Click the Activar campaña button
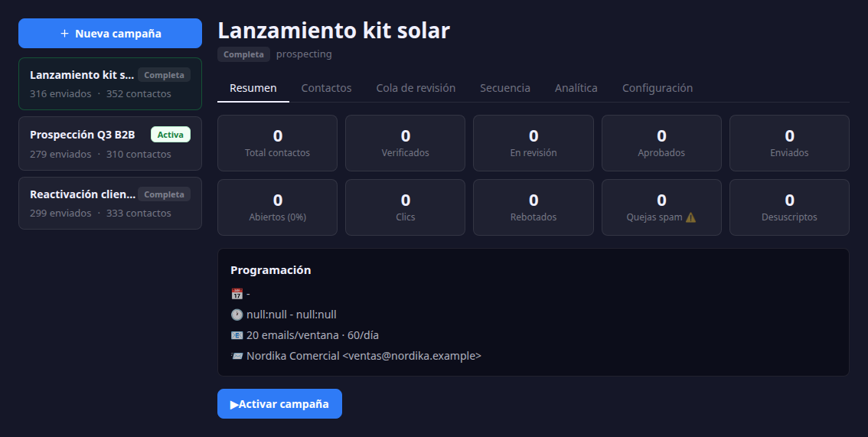The width and height of the screenshot is (868, 437). (279, 404)
